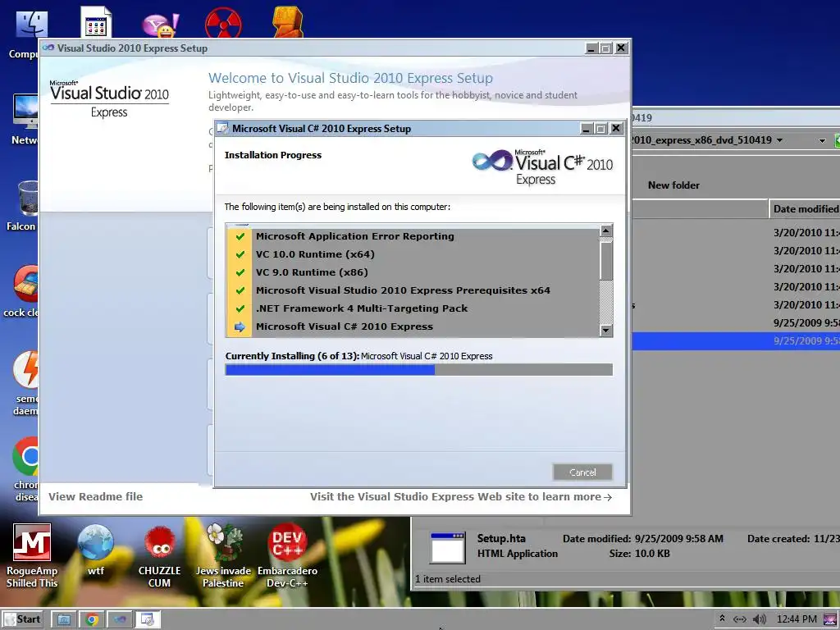Sort by Date modified column in Explorer
Image resolution: width=840 pixels, height=630 pixels.
(x=805, y=209)
